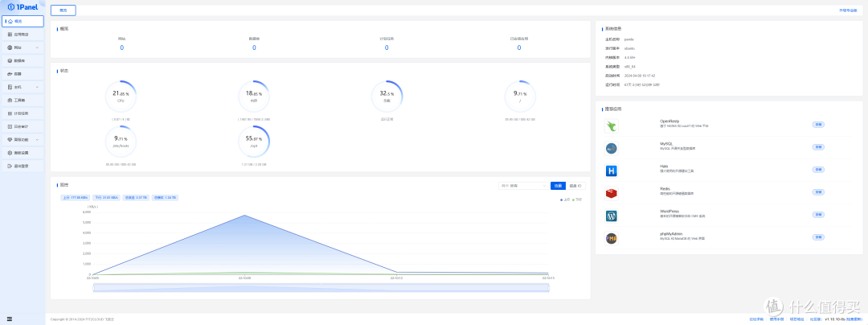The height and width of the screenshot is (325, 868).
Task: Open 概览 overview in the sidebar
Action: tap(23, 21)
